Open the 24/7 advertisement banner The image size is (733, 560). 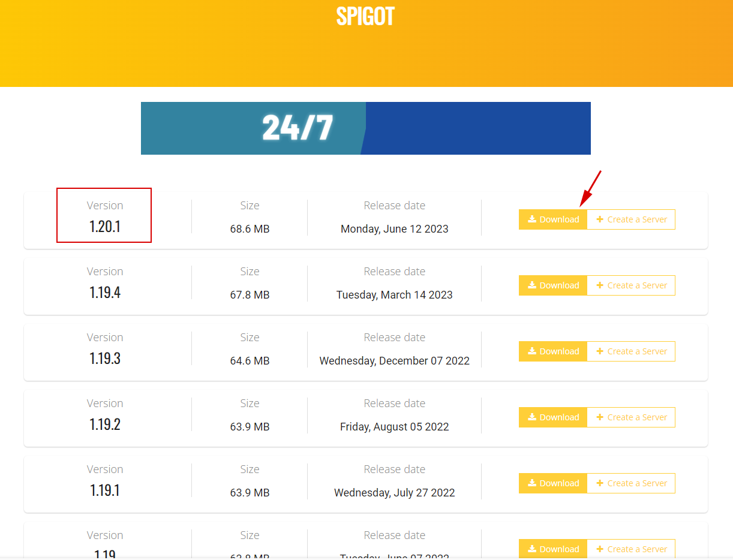365,128
